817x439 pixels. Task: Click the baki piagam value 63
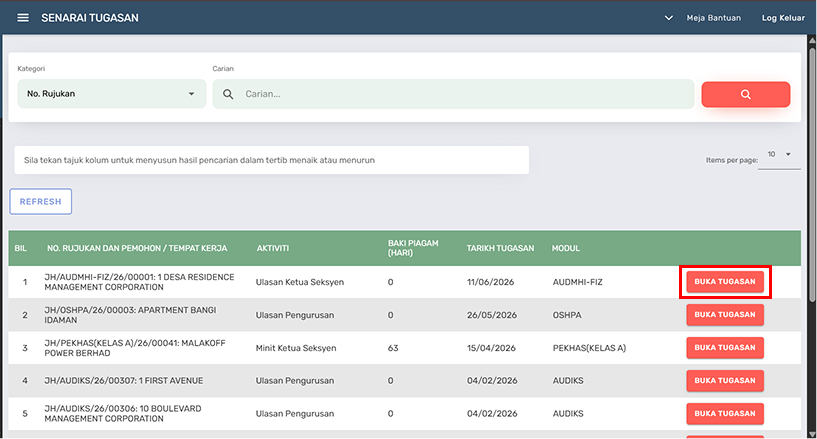(x=393, y=348)
